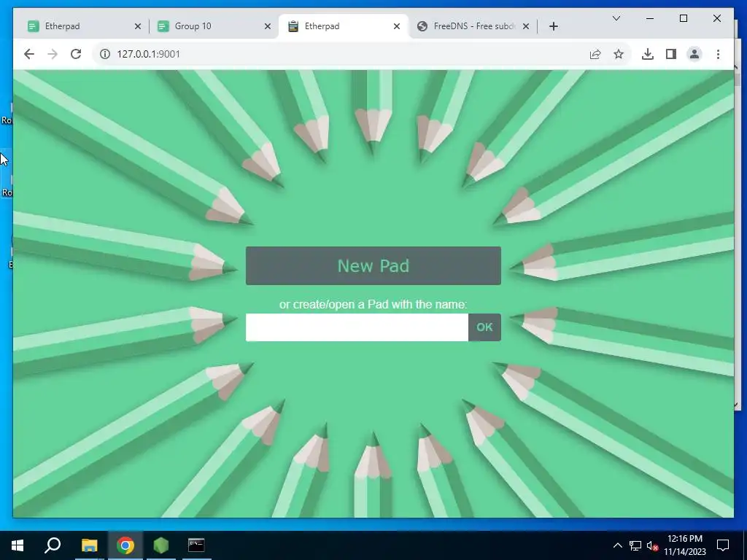
Task: Click the OK button
Action: pyautogui.click(x=484, y=327)
